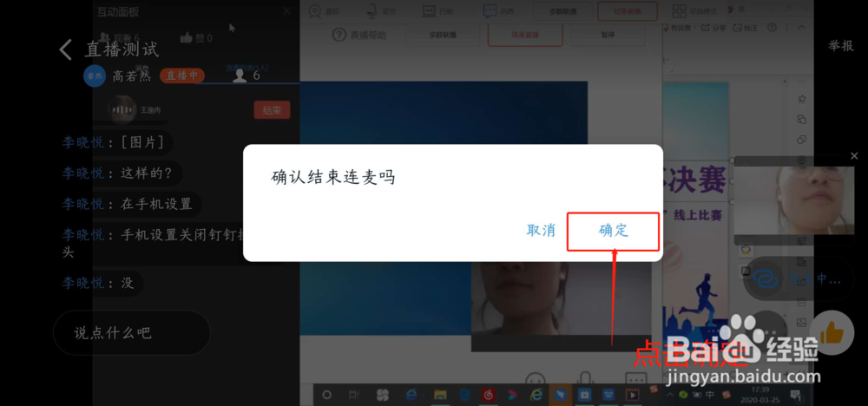Click top toolbar 消息 message bubble icon

point(490,10)
